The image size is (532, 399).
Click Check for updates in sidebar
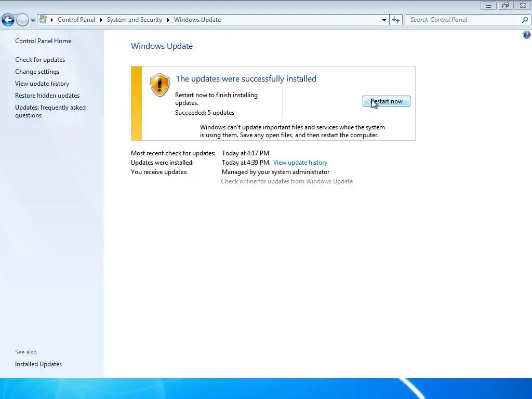40,60
